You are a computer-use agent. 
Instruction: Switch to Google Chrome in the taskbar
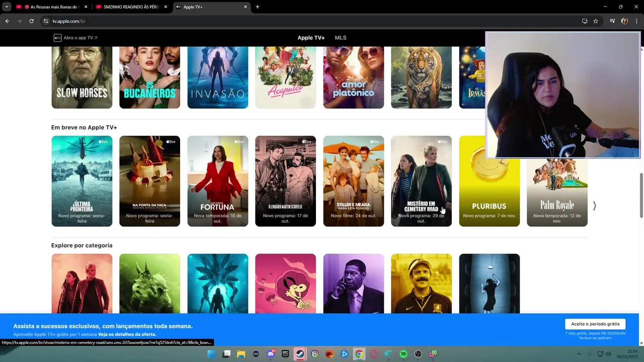tap(359, 354)
